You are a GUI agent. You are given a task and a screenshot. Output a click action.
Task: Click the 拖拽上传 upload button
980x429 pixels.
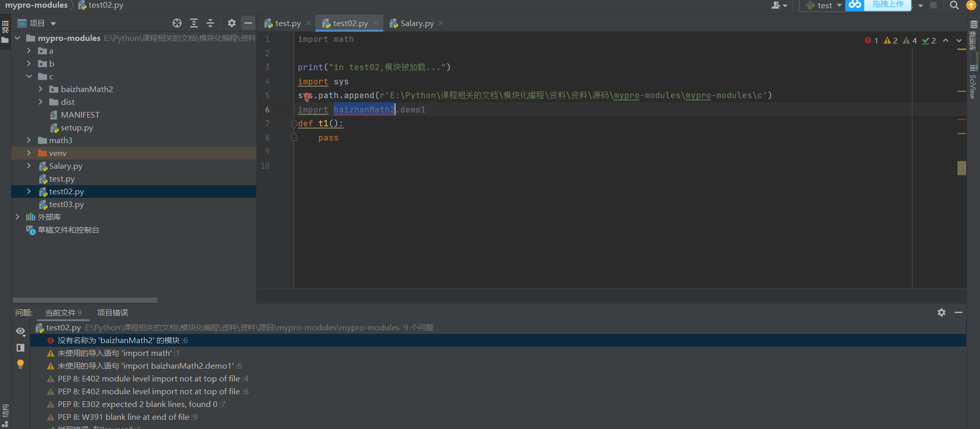click(x=888, y=5)
